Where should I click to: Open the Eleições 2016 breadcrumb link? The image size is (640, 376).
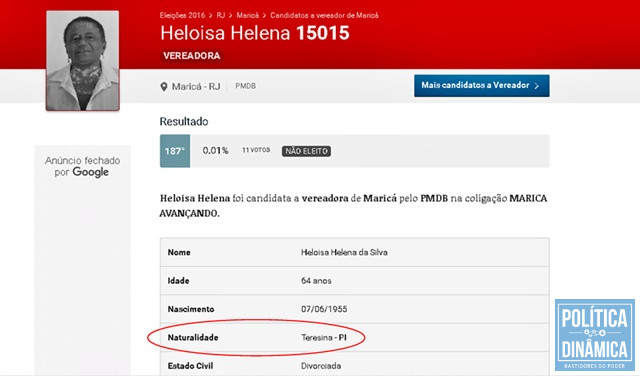click(182, 16)
